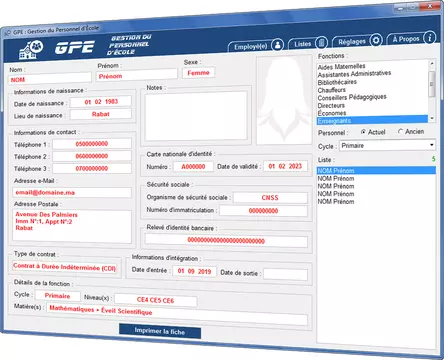Select the Actuel personnel radio button

pos(363,132)
